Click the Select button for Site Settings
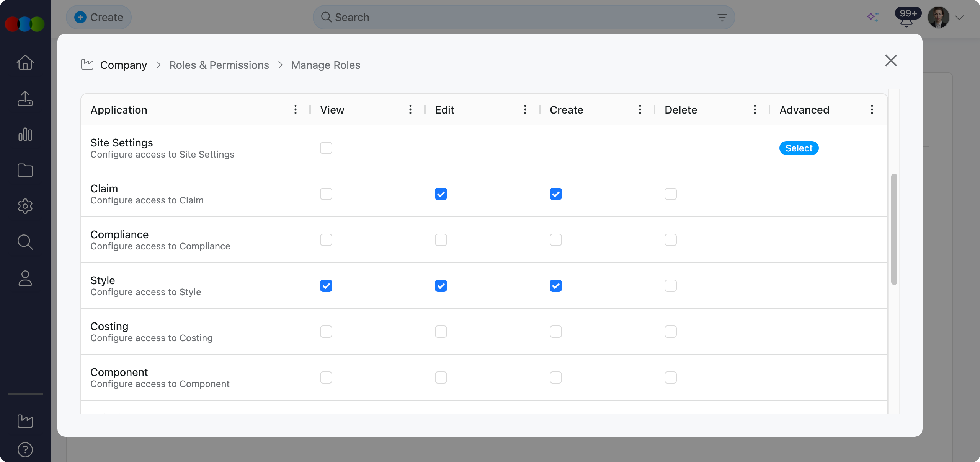The image size is (980, 462). (799, 148)
